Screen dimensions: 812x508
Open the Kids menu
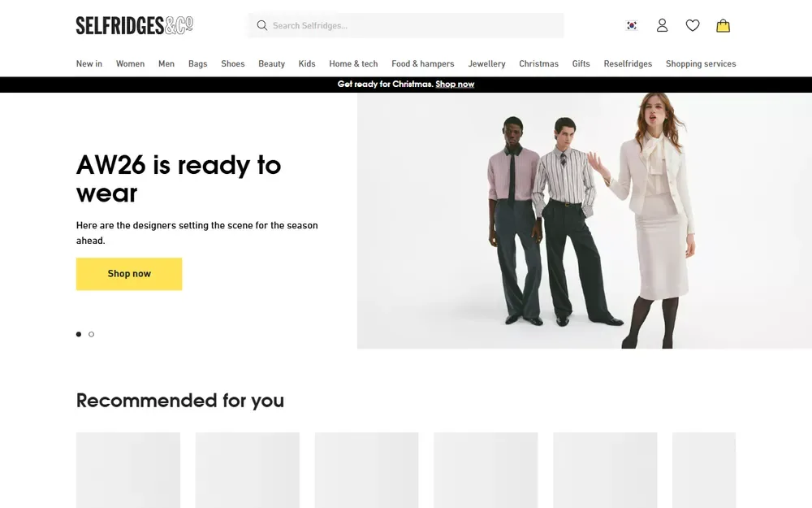coord(307,63)
